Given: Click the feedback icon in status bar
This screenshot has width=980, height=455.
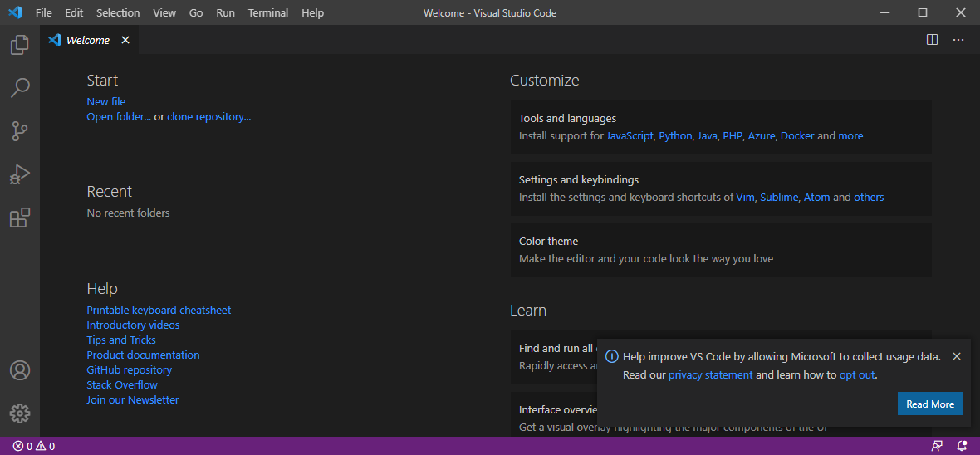Looking at the screenshot, I should (937, 446).
